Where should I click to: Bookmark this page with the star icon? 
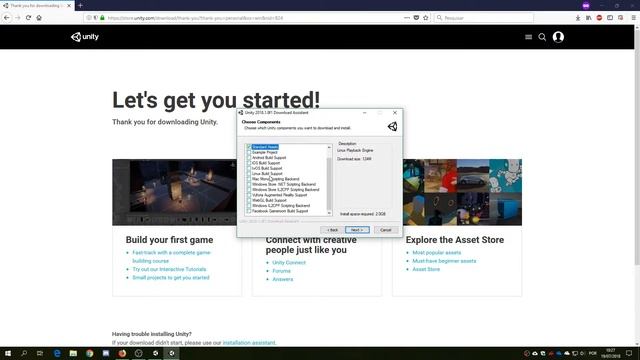(426, 18)
